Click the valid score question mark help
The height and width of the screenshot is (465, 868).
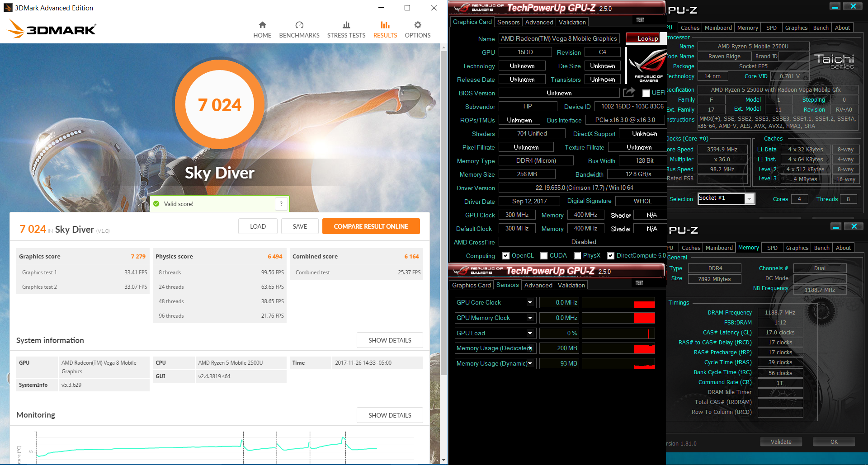pyautogui.click(x=281, y=204)
